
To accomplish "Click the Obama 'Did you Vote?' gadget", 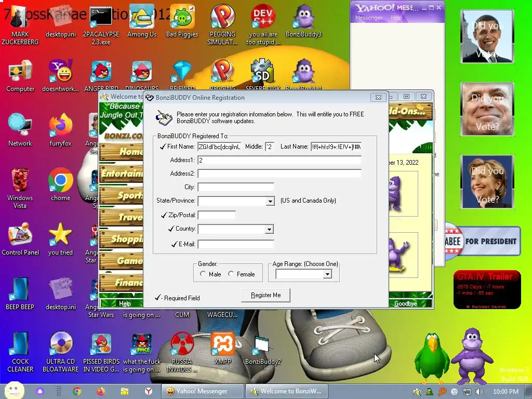I will tap(487, 36).
